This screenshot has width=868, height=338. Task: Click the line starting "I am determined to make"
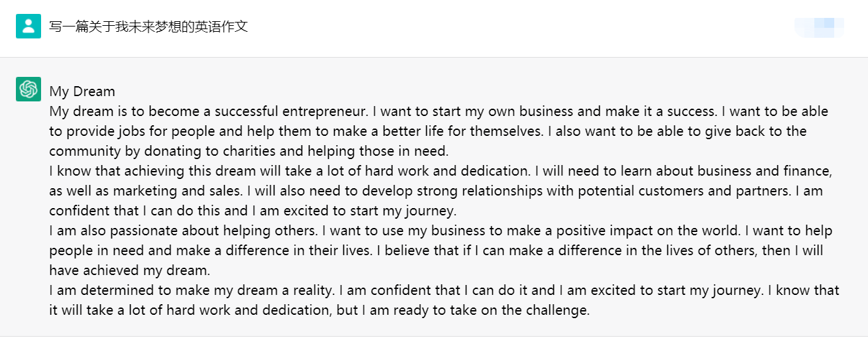click(x=444, y=290)
